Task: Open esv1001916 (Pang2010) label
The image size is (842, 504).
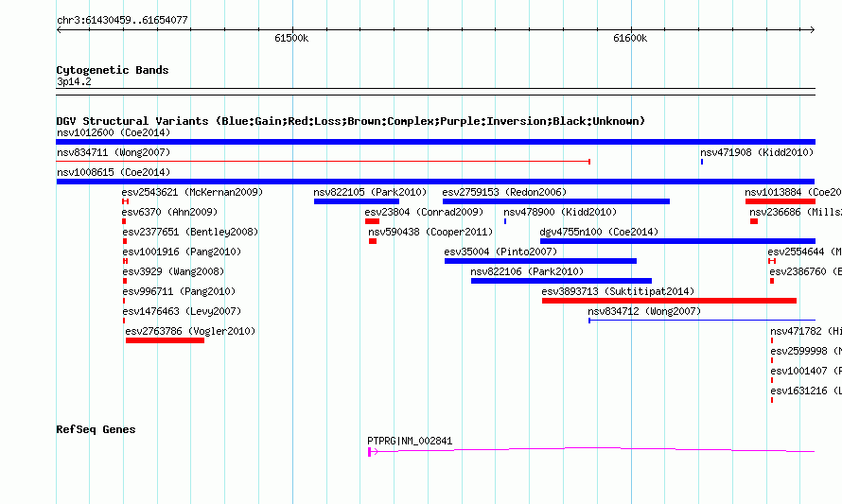Action: point(182,252)
